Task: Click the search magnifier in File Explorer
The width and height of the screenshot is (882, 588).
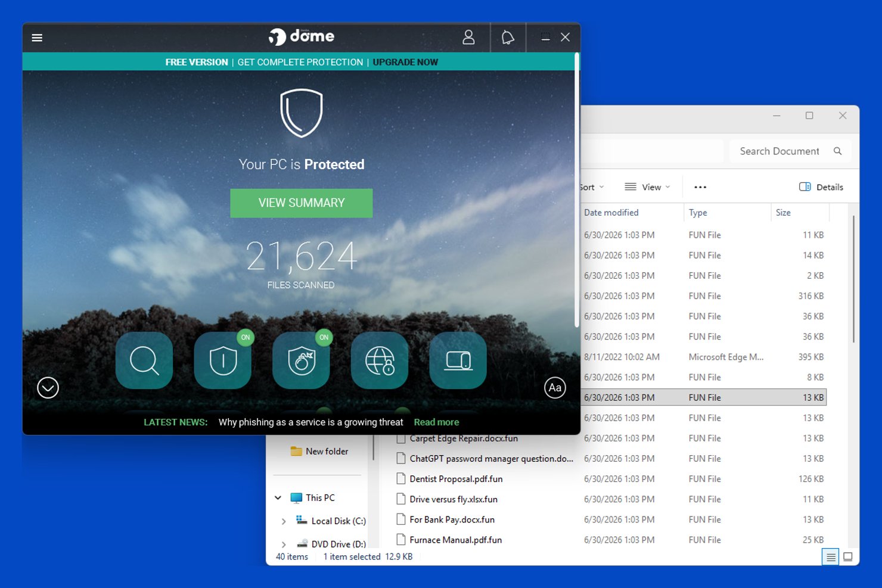Action: tap(837, 151)
